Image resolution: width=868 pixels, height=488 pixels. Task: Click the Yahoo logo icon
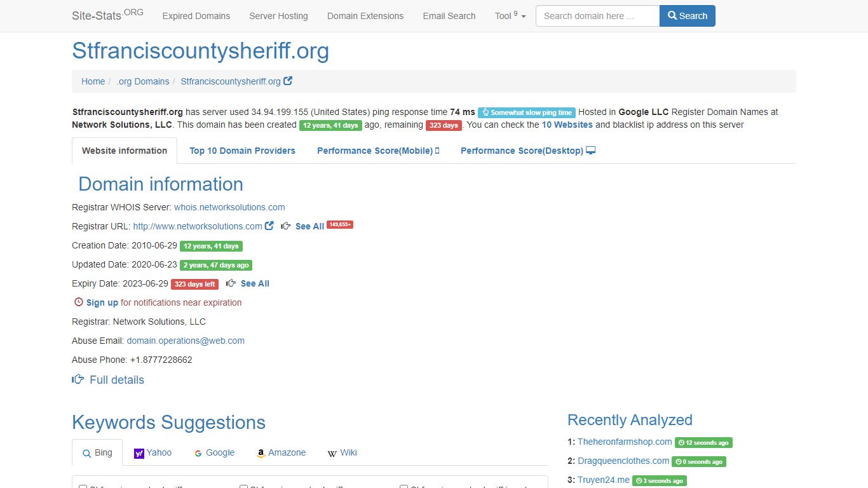(x=139, y=453)
